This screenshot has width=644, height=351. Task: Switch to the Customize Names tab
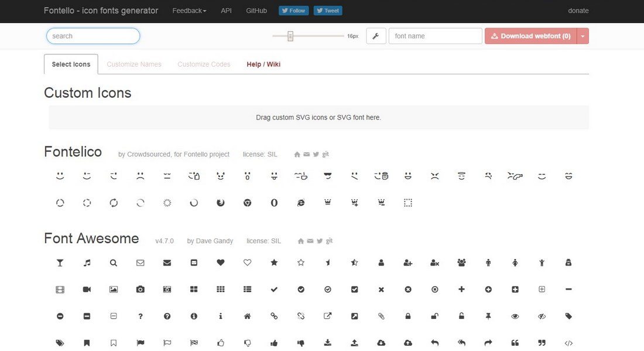[134, 64]
